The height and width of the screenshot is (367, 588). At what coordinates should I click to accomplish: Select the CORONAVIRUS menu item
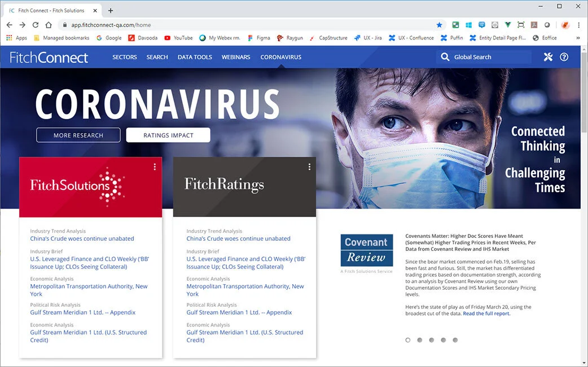281,57
